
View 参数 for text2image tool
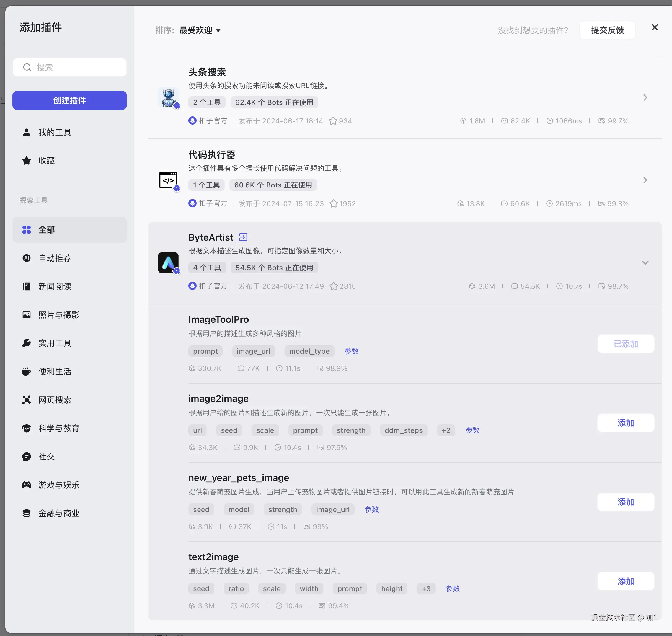(x=452, y=588)
